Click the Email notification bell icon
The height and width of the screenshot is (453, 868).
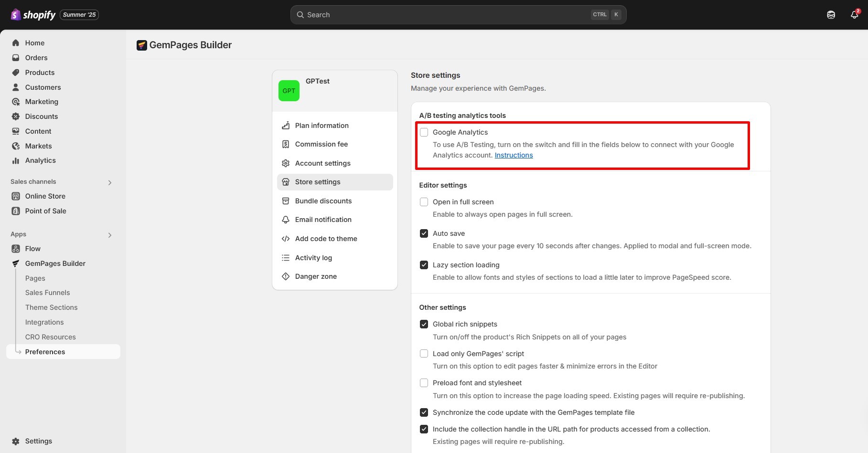pyautogui.click(x=286, y=220)
